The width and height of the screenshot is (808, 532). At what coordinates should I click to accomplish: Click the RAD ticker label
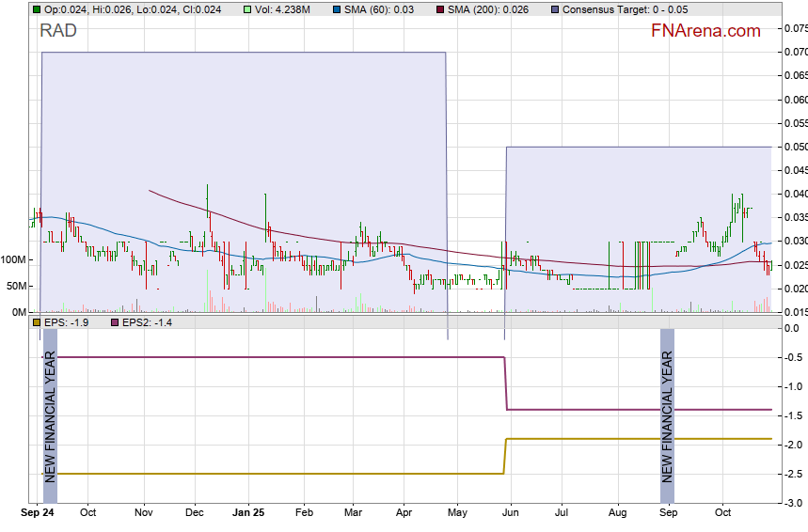coord(58,31)
